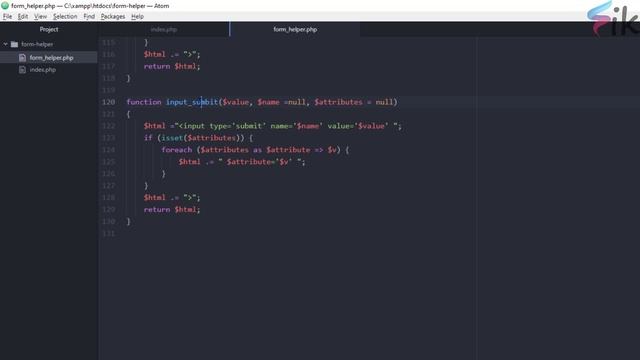Click the form_helper.php file icon in tree
The width and height of the screenshot is (640, 360).
pyautogui.click(x=22, y=58)
